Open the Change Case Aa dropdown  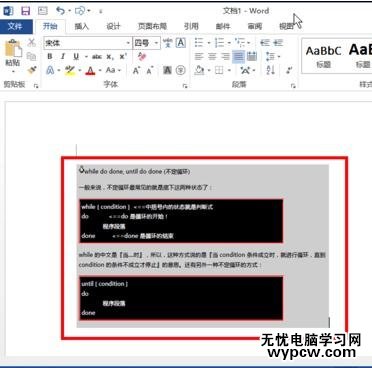pos(113,70)
